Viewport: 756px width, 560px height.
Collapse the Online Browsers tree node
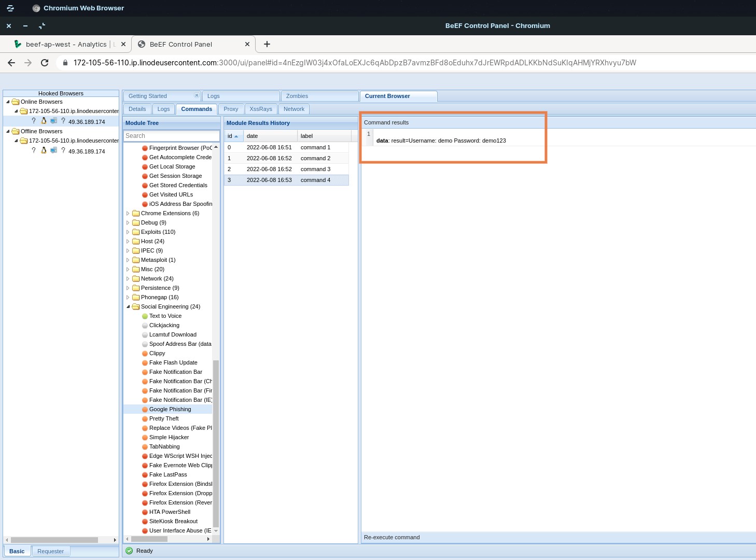[x=8, y=102]
